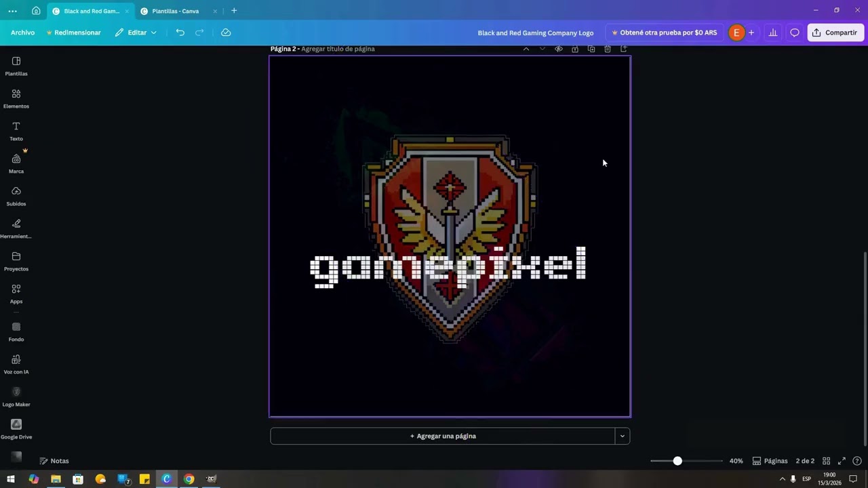Open Sticky Notes from taskbar

[x=144, y=479]
